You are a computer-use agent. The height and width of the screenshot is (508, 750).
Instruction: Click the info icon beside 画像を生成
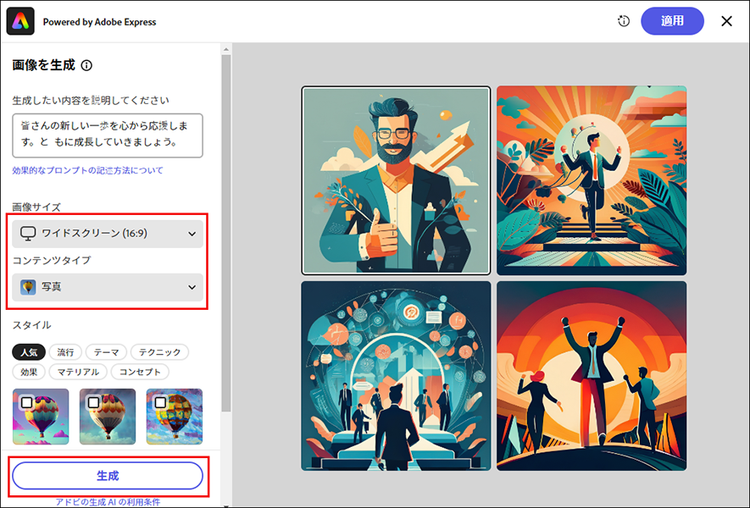[86, 66]
